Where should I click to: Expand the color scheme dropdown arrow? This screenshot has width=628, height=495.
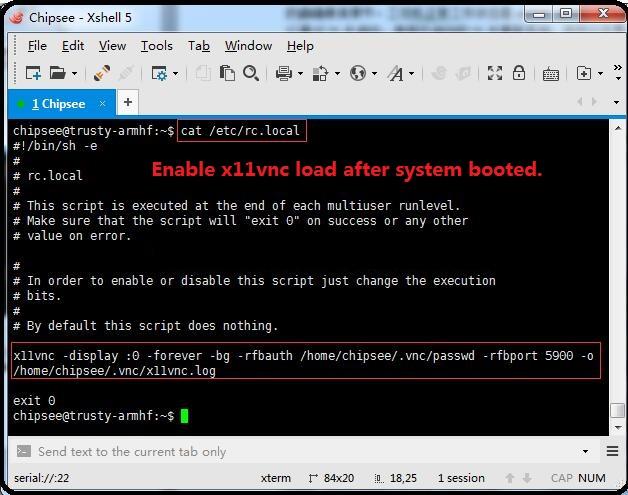337,74
